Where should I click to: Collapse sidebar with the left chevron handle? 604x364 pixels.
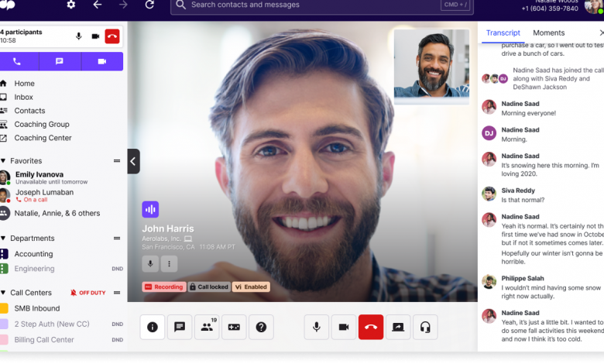point(133,161)
